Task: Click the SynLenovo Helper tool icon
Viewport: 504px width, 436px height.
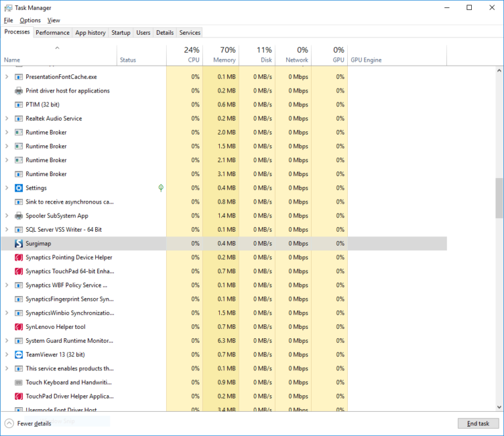Action: [x=19, y=327]
